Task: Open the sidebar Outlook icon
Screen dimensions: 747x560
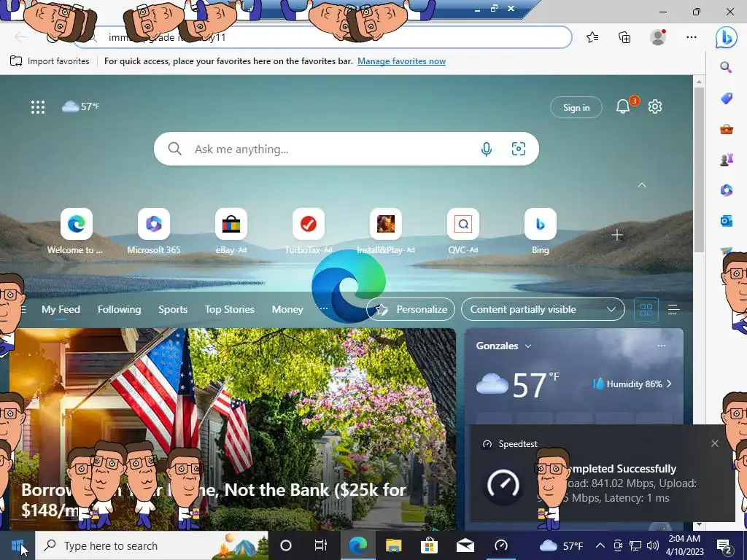Action: point(726,221)
